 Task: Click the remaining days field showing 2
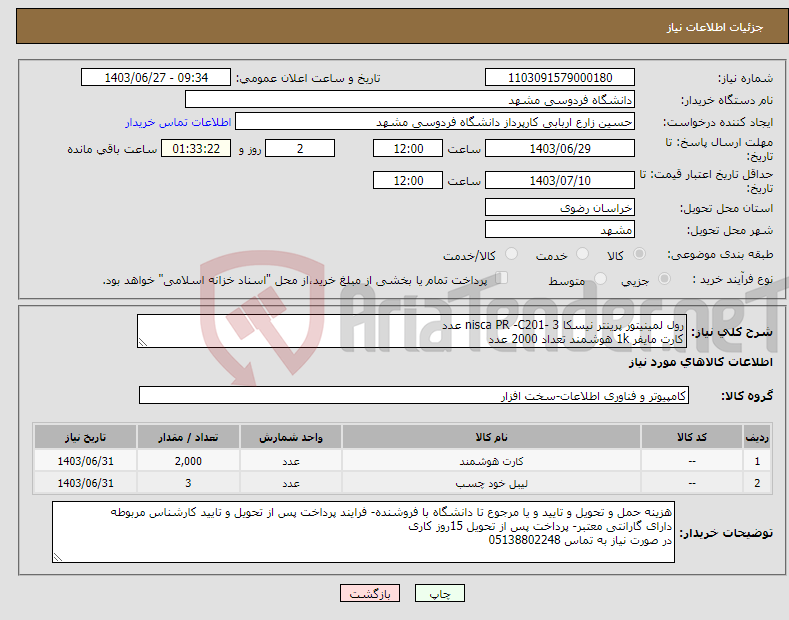coord(300,148)
